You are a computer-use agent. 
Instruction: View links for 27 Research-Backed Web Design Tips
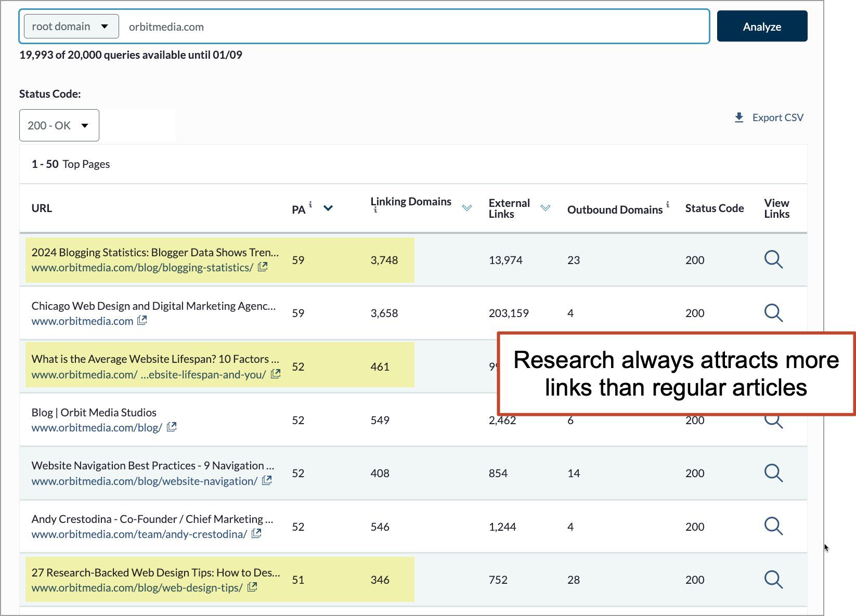click(x=773, y=580)
